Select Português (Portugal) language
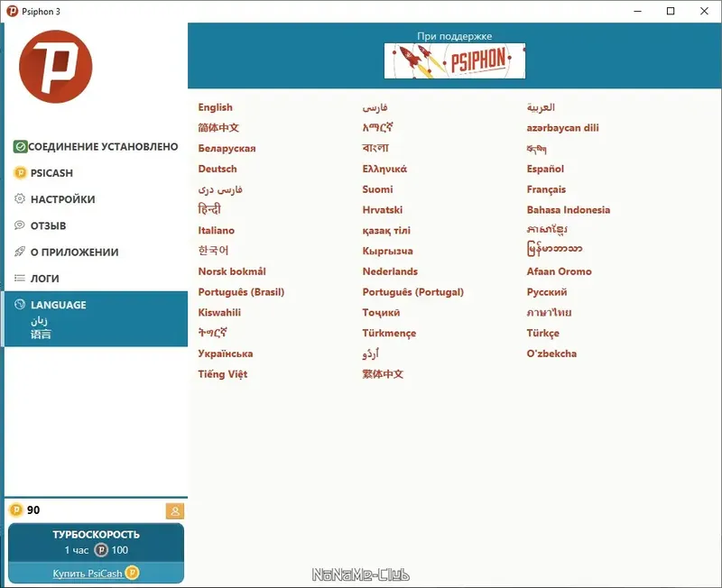 click(412, 292)
